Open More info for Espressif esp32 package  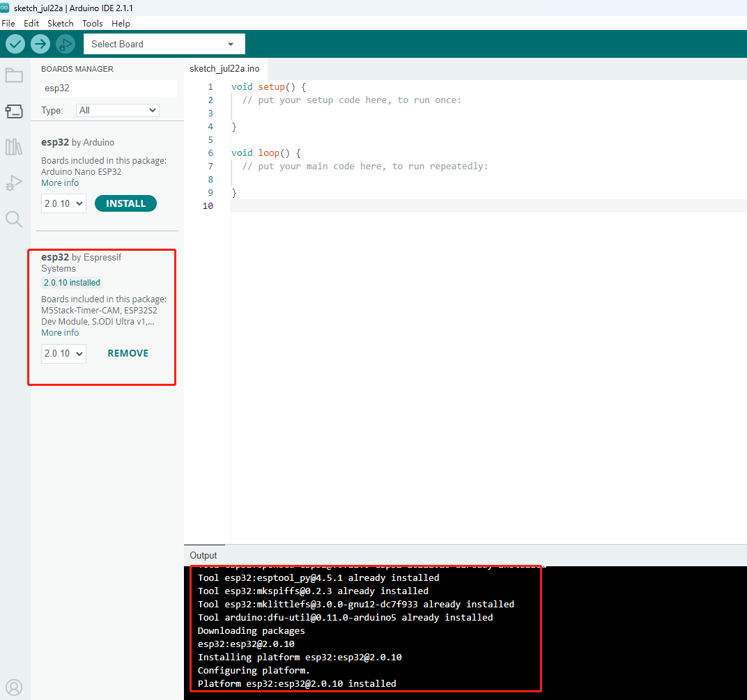coord(60,333)
